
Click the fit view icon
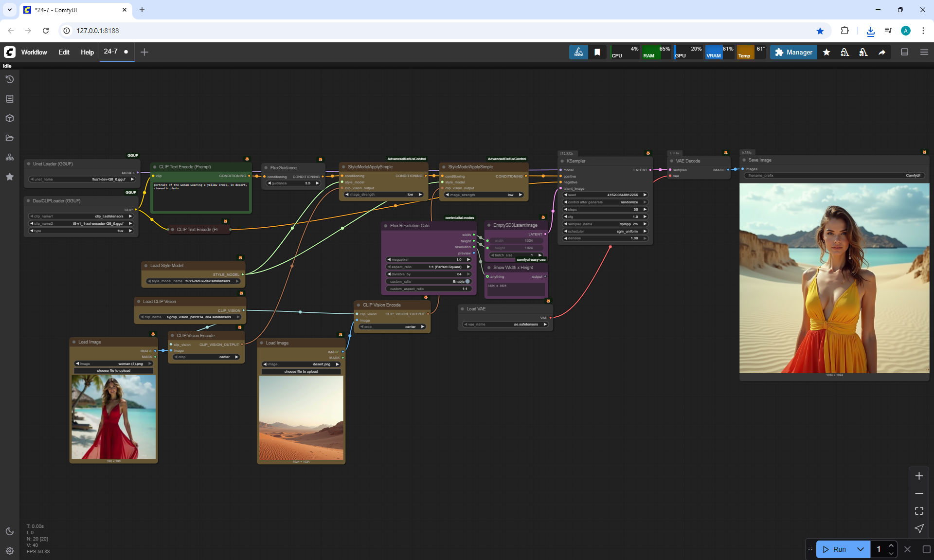[x=919, y=511]
